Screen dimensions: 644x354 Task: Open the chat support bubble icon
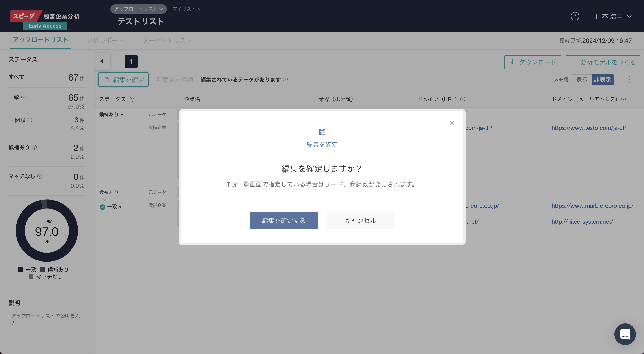625,334
